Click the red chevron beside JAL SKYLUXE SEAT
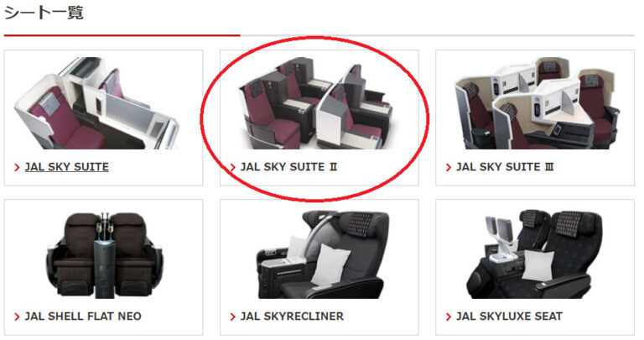 (449, 316)
